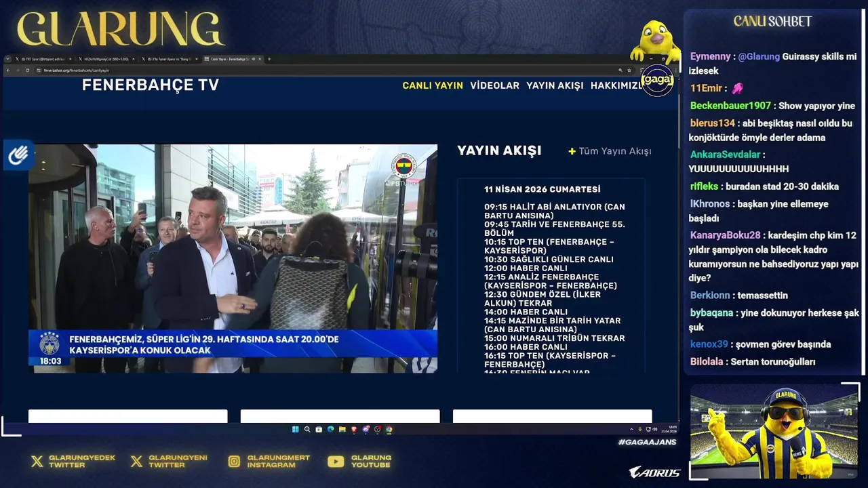The height and width of the screenshot is (488, 868).
Task: Open a new browser tab with plus
Action: coord(269,59)
